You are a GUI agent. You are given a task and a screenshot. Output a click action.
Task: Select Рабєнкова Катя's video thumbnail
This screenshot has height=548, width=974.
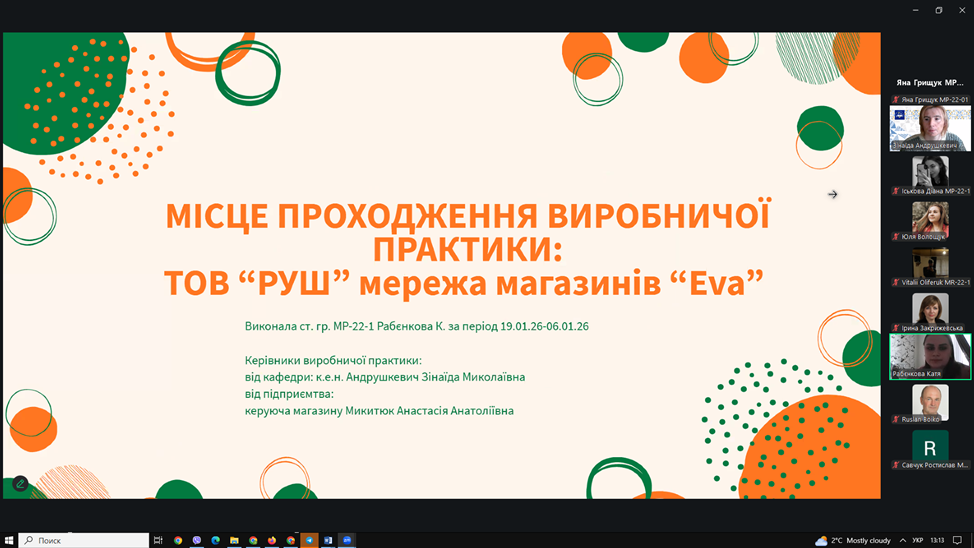930,355
